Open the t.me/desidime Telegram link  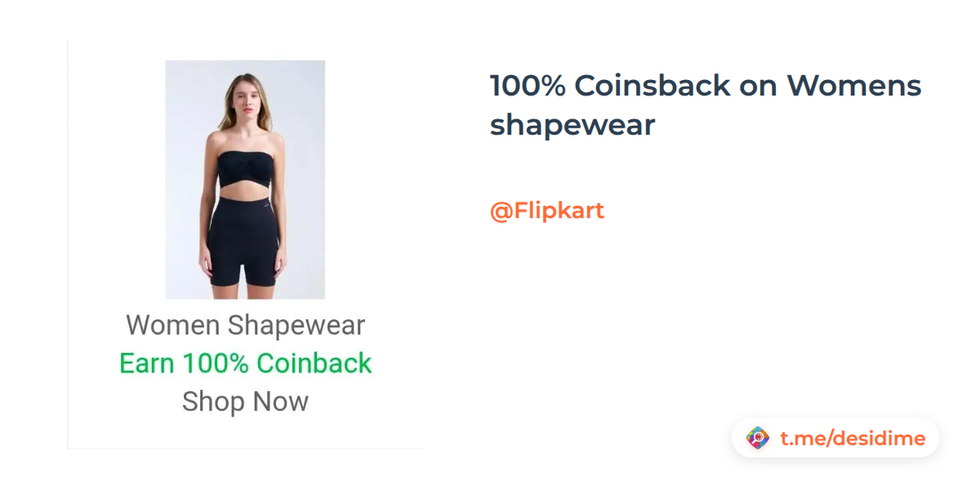pos(852,439)
